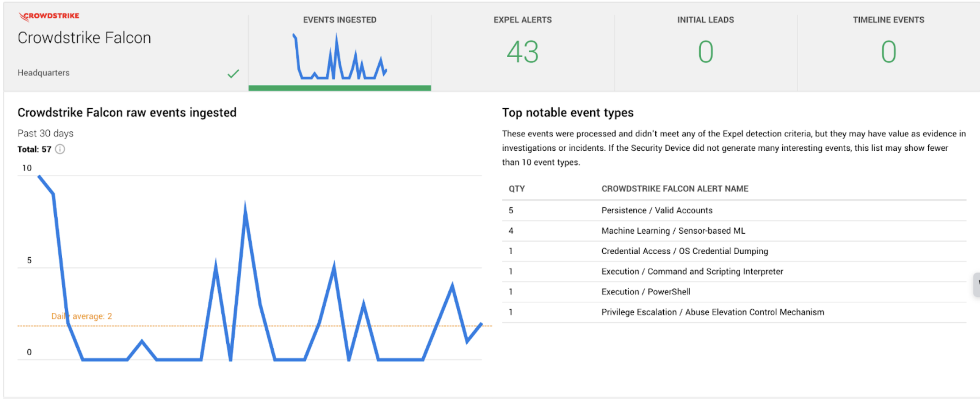The width and height of the screenshot is (980, 399).
Task: Click the green checkmark status icon
Action: pyautogui.click(x=233, y=74)
